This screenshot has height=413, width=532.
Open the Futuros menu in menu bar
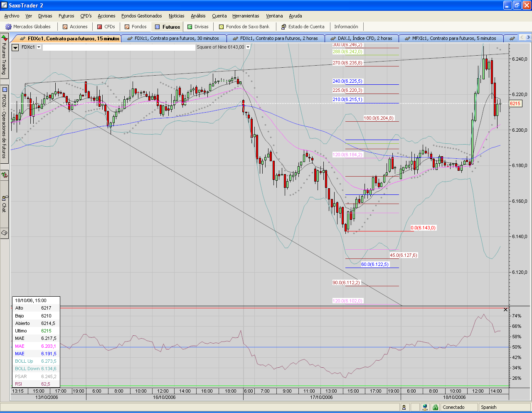(66, 16)
